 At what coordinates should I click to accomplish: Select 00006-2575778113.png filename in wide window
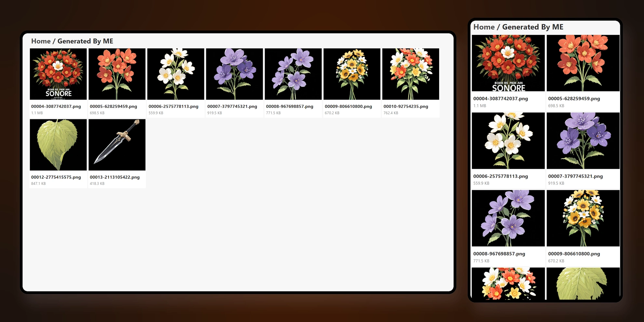(173, 106)
